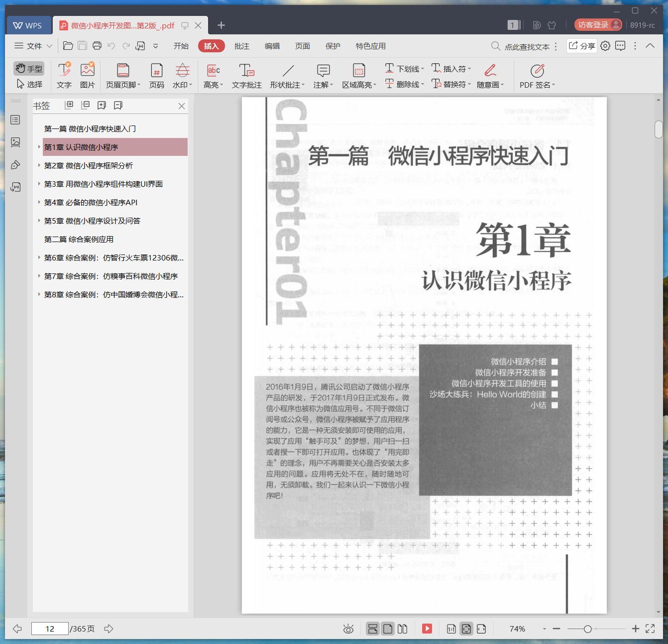Image resolution: width=668 pixels, height=644 pixels.
Task: Zoom out with the minus button
Action: click(x=557, y=629)
